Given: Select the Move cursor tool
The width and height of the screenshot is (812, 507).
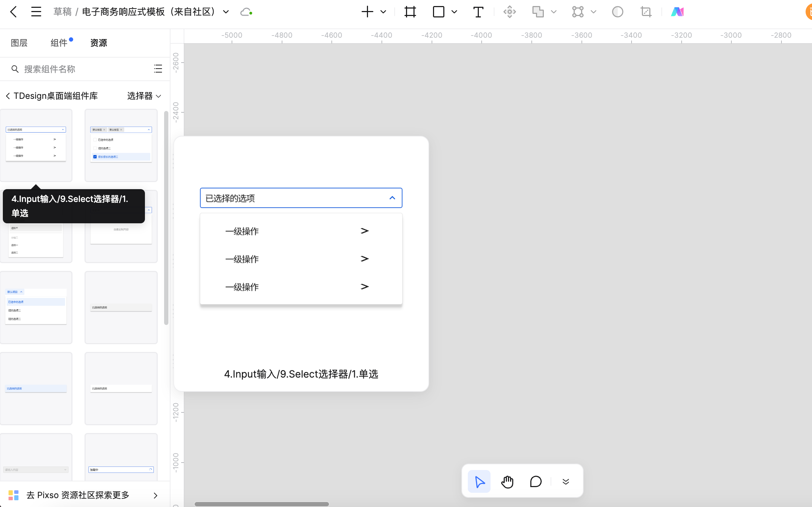Looking at the screenshot, I should click(x=479, y=481).
